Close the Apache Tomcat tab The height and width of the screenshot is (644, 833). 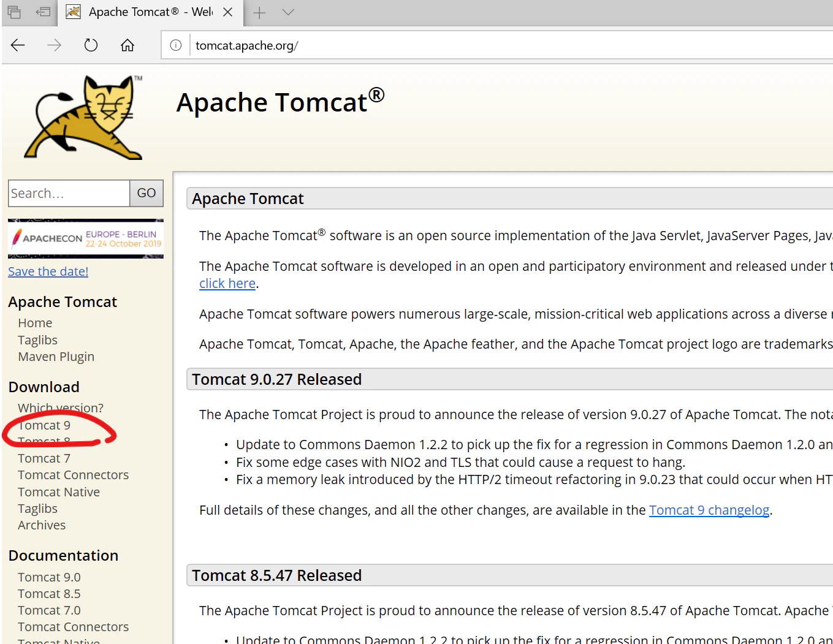click(x=227, y=12)
